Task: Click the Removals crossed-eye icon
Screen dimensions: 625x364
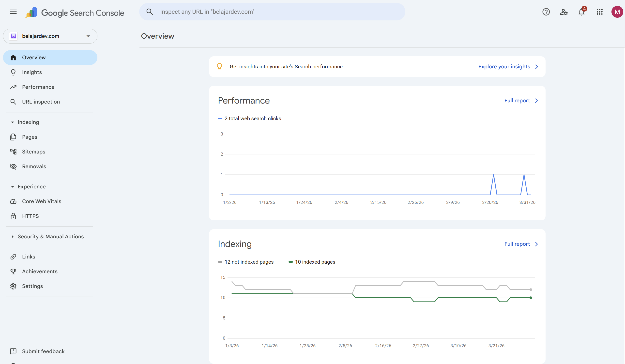Action: pos(13,166)
